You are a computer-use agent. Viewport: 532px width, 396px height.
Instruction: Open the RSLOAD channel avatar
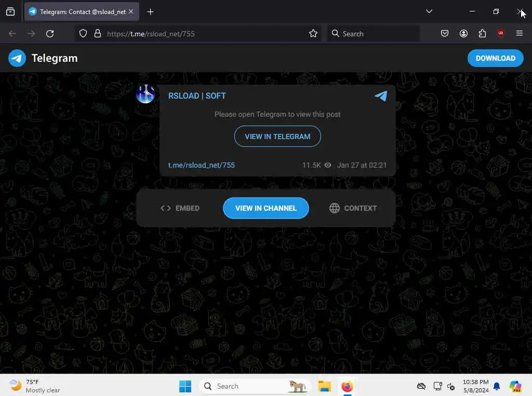145,94
